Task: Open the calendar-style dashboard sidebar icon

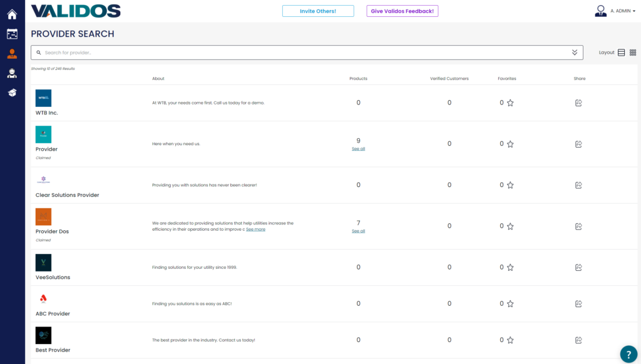Action: click(13, 34)
